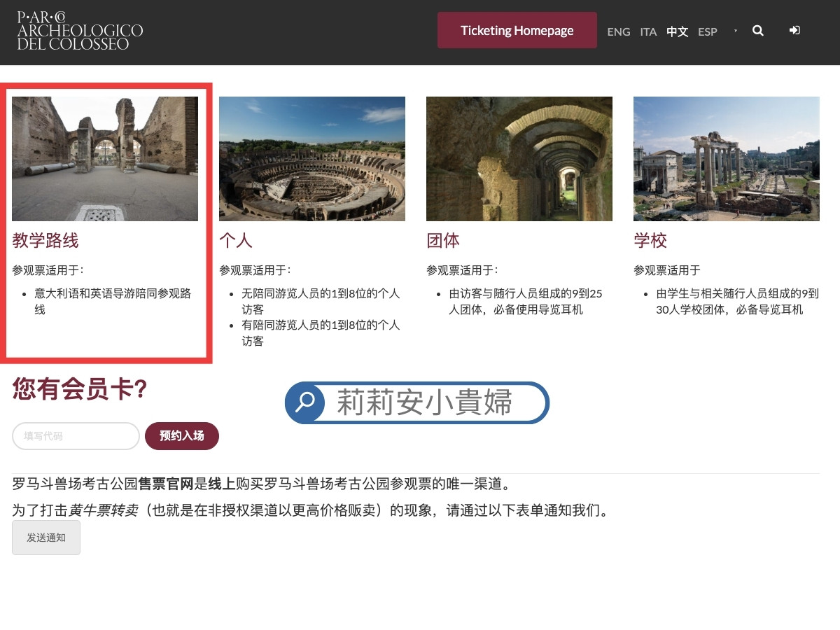Select the ITA language option
The width and height of the screenshot is (840, 630).
(647, 31)
